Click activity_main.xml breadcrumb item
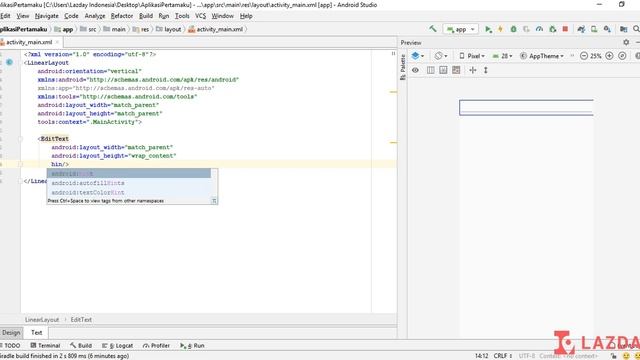 tap(216, 29)
